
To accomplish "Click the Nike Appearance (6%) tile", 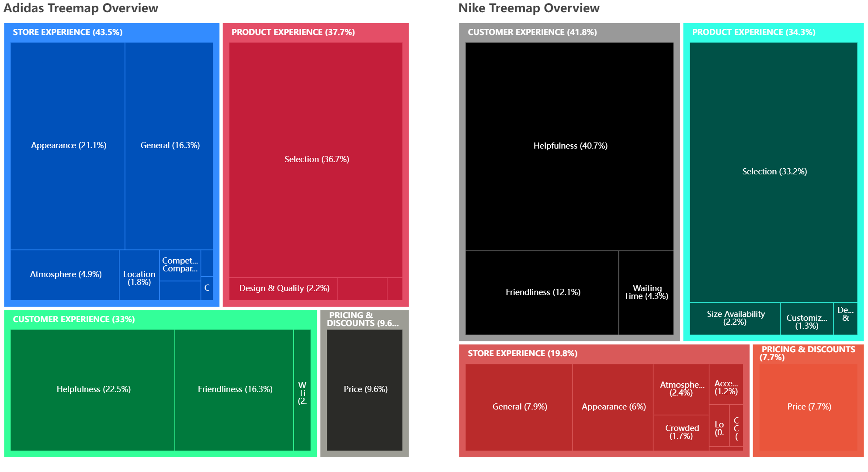I will coord(613,407).
